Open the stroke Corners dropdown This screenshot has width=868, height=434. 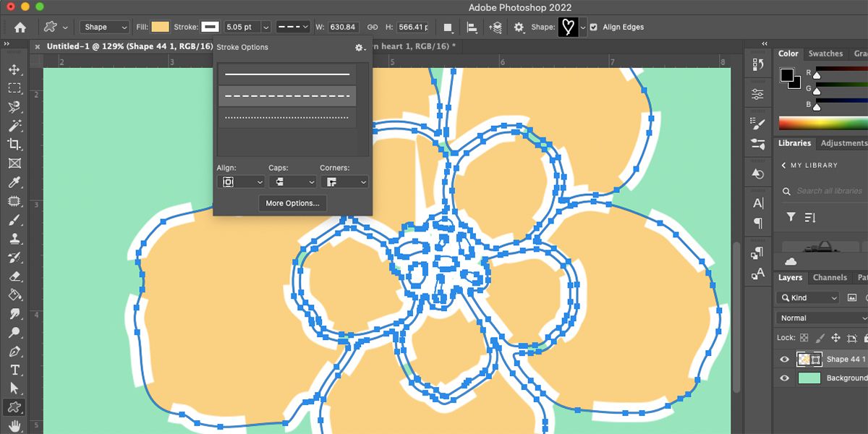344,182
